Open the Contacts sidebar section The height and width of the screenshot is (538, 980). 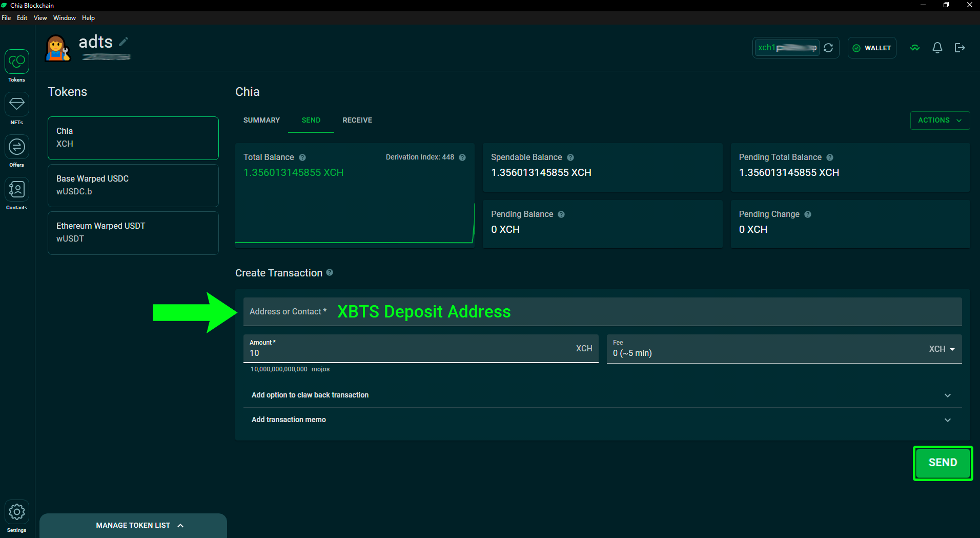17,193
